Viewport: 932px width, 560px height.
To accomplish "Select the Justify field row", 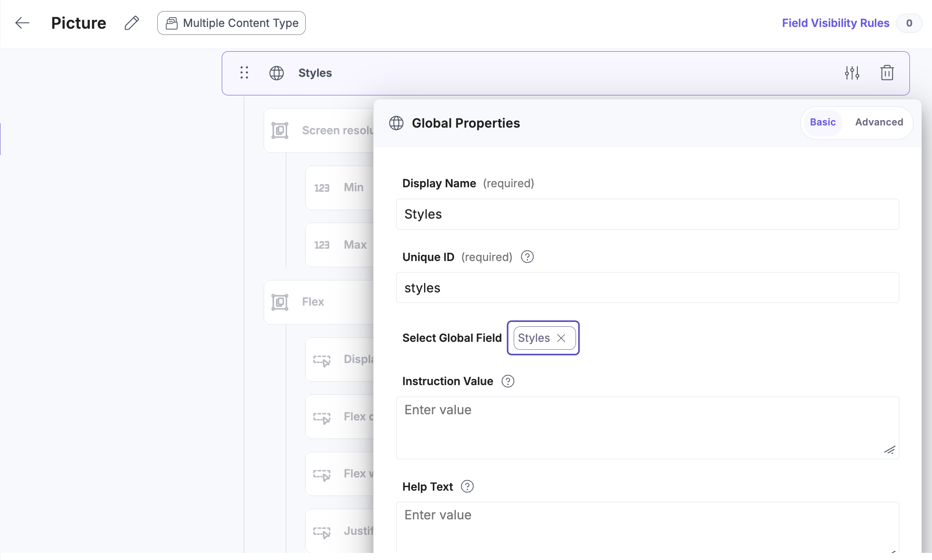I will [340, 531].
